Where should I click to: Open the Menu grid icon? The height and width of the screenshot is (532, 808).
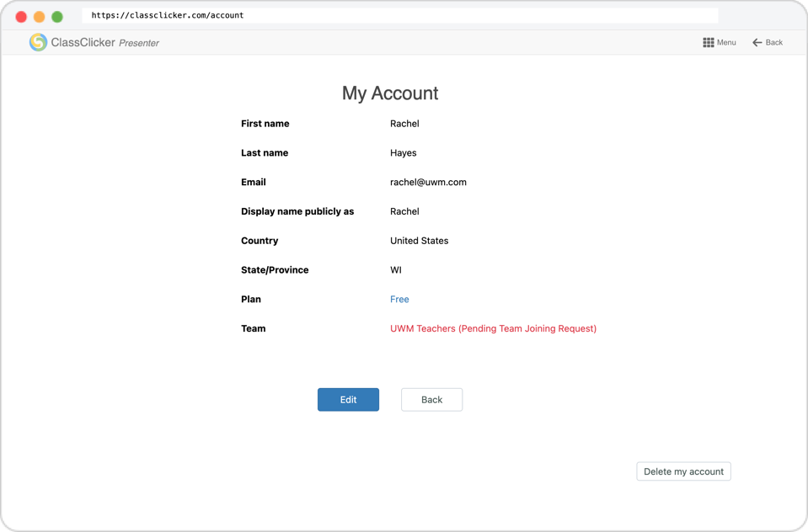(x=709, y=42)
